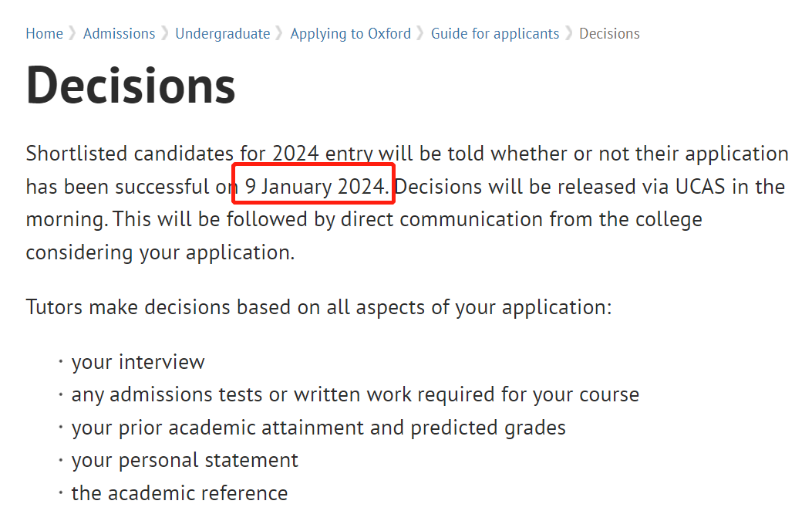Click the current Decisions breadcrumb item
Image resolution: width=812 pixels, height=521 pixels.
tap(609, 34)
